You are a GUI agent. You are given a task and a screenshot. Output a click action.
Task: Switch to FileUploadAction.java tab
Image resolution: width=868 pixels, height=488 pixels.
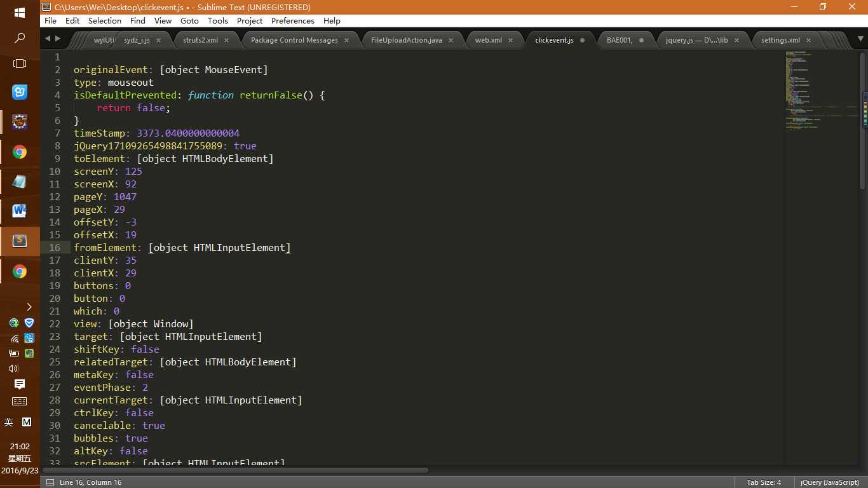(406, 40)
